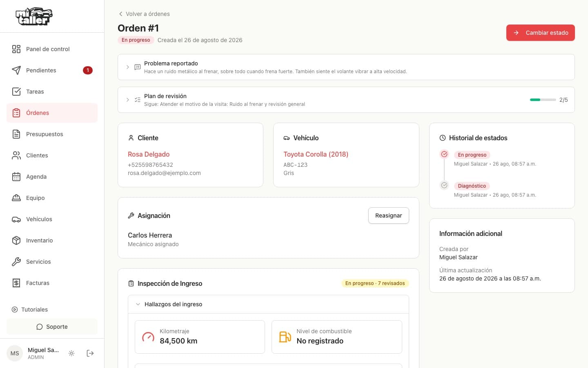The image size is (588, 368).
Task: Click the Clientes people icon
Action: tap(16, 155)
